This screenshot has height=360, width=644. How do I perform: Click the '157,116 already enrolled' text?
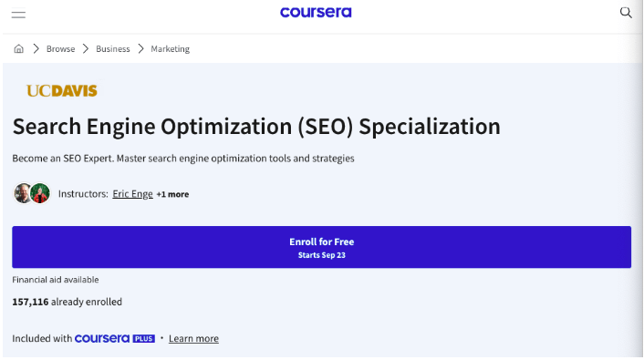coord(67,302)
